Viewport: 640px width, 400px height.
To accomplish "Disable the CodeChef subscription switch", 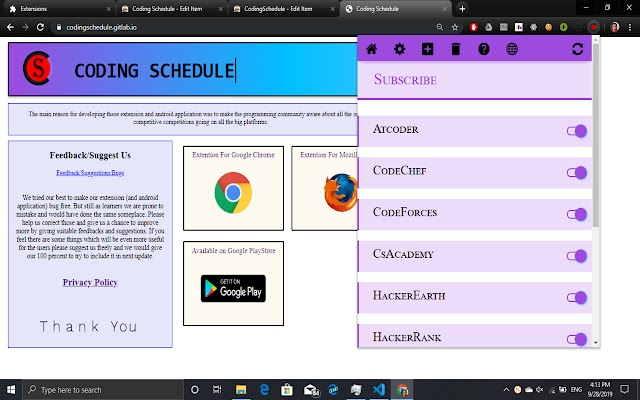I will (x=576, y=172).
